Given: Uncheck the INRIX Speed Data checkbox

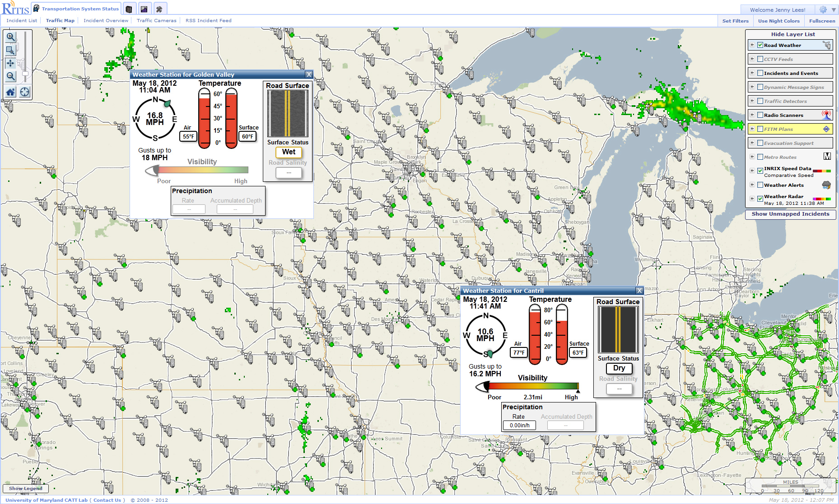Looking at the screenshot, I should [760, 171].
